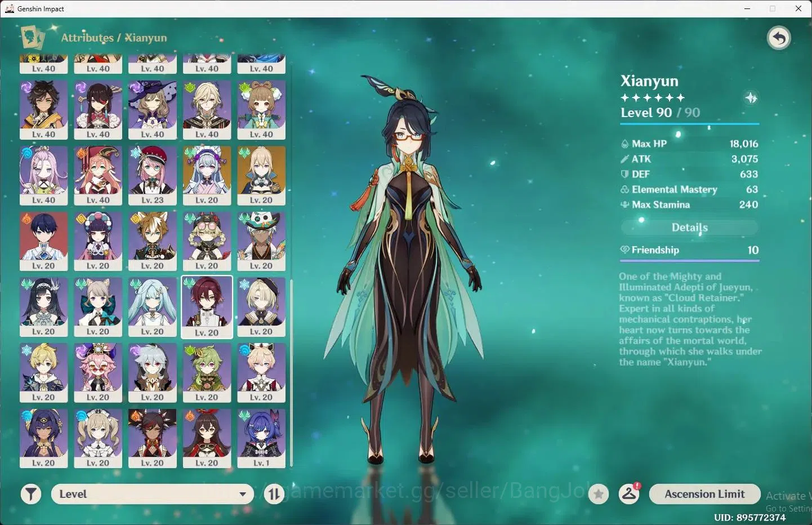
Task: Click the Elemental Mastery 63 stat row
Action: click(690, 190)
